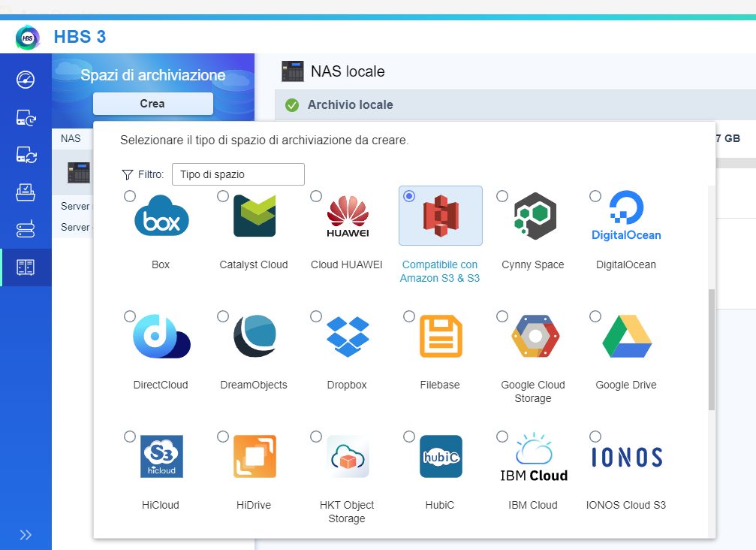Click the Google Drive triangle logo
The width and height of the screenshot is (756, 550).
pos(627,337)
